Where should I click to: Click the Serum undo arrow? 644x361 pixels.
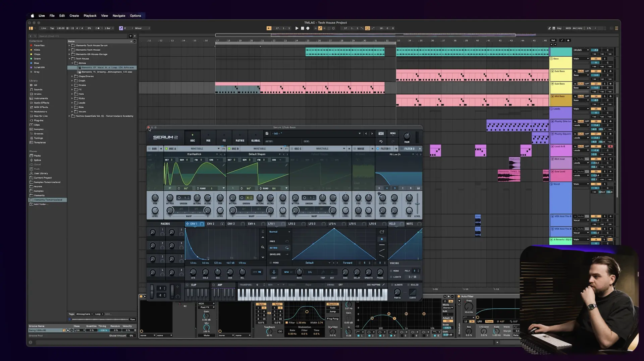tap(381, 141)
